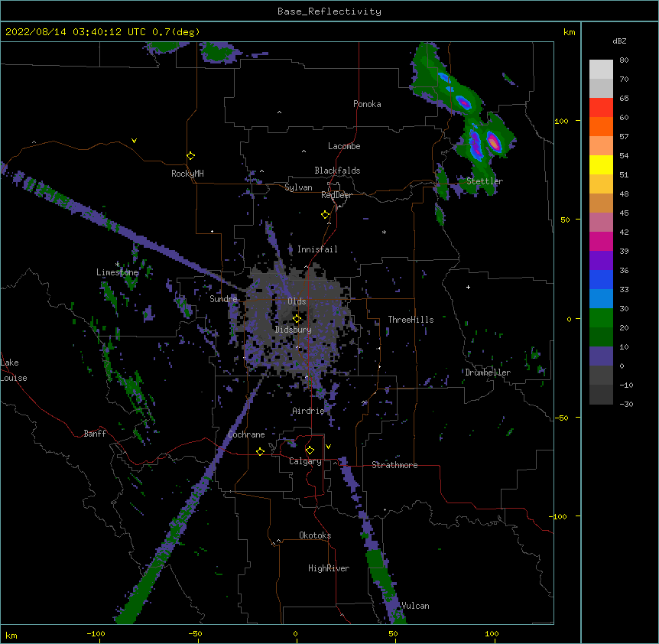Click the Ponoka city label
Viewport: 659px width, 644px height.
[367, 104]
